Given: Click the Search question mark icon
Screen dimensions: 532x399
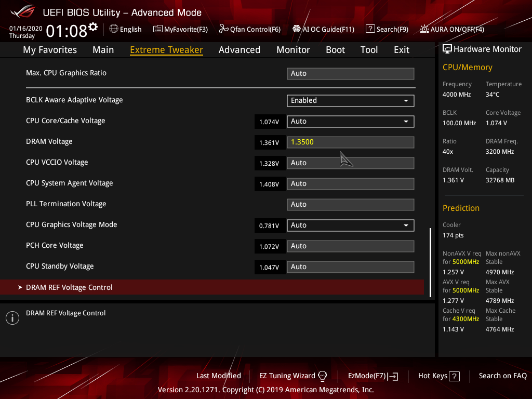Looking at the screenshot, I should pos(370,29).
